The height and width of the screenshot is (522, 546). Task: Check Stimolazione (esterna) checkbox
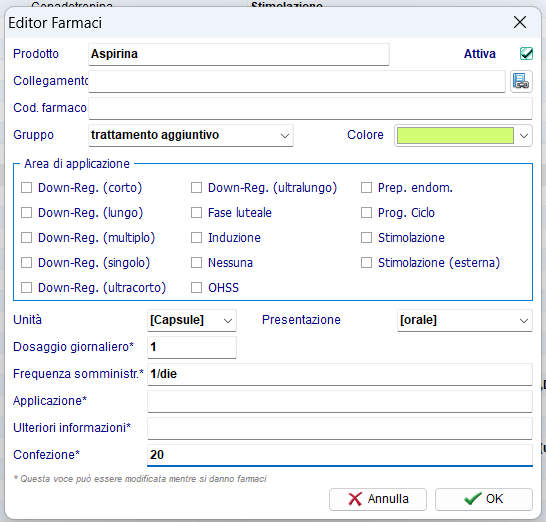tap(366, 263)
